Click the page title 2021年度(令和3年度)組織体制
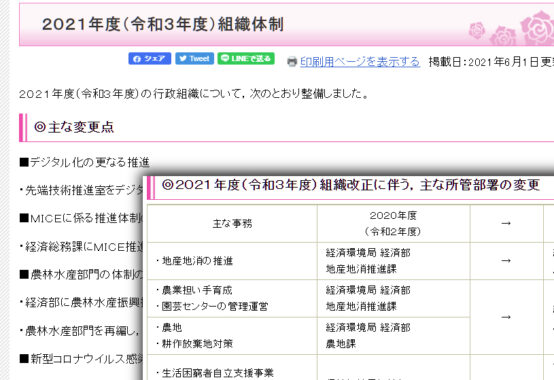The width and height of the screenshot is (554, 380). (163, 25)
